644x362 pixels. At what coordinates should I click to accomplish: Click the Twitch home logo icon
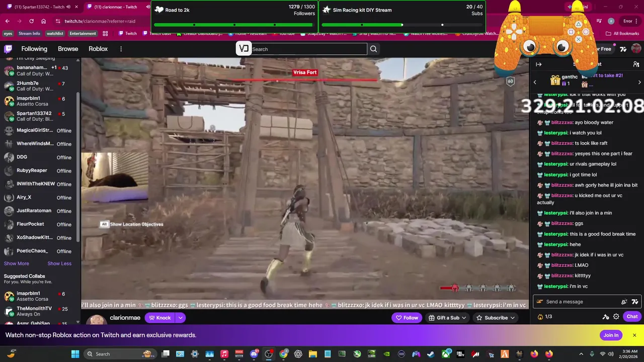click(8, 49)
